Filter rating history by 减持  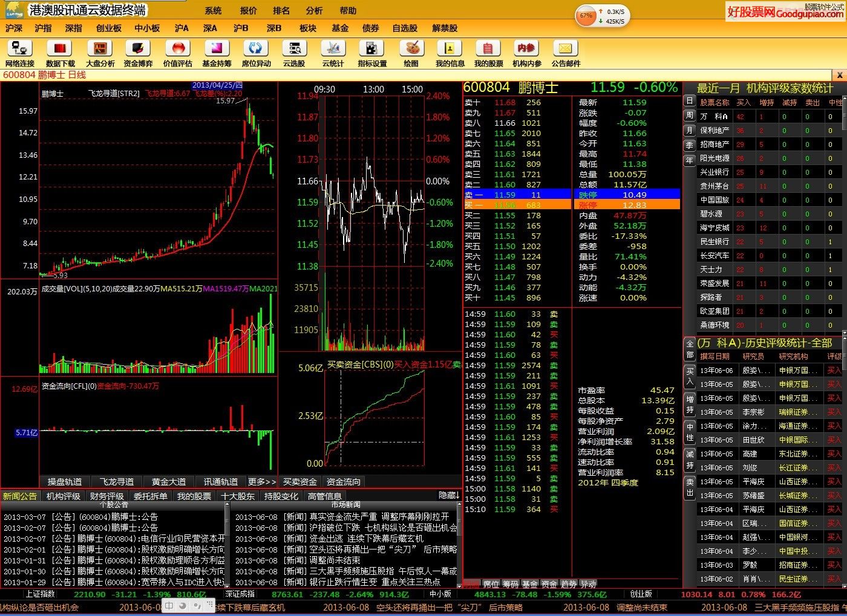coord(690,460)
